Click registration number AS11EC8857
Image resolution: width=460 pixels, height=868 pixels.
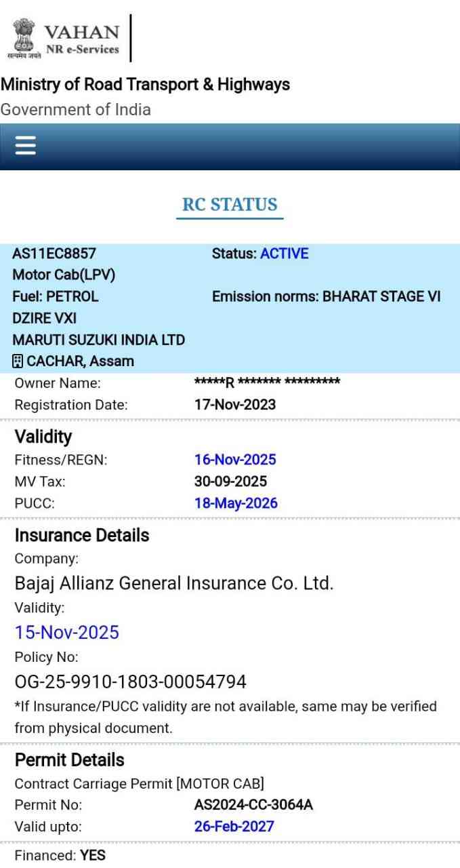tap(54, 254)
